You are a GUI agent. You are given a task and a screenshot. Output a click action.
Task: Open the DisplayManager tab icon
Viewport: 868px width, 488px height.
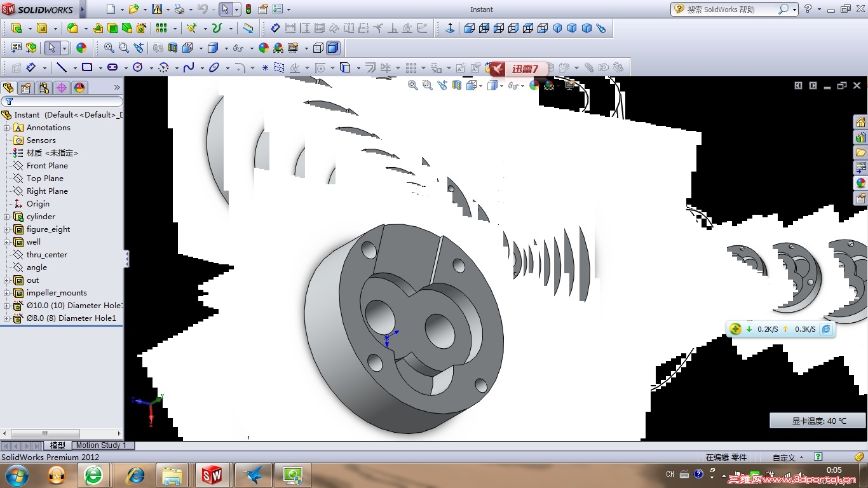79,88
